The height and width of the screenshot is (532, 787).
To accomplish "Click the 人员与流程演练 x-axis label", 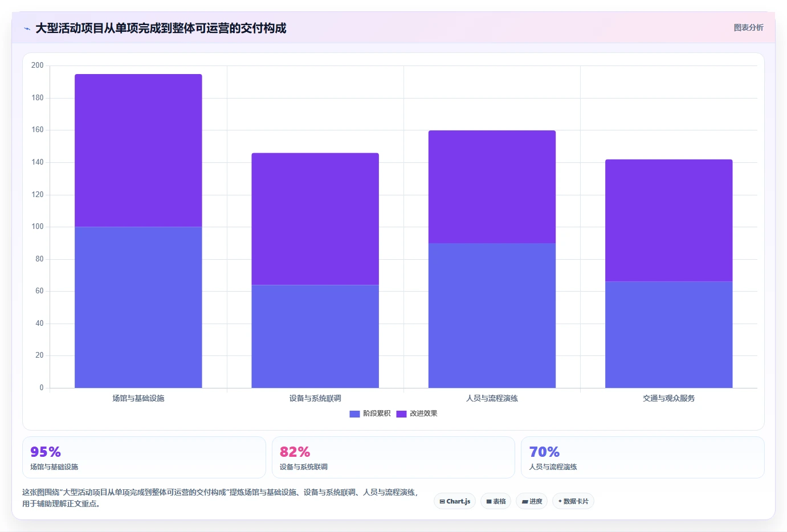I will point(492,398).
